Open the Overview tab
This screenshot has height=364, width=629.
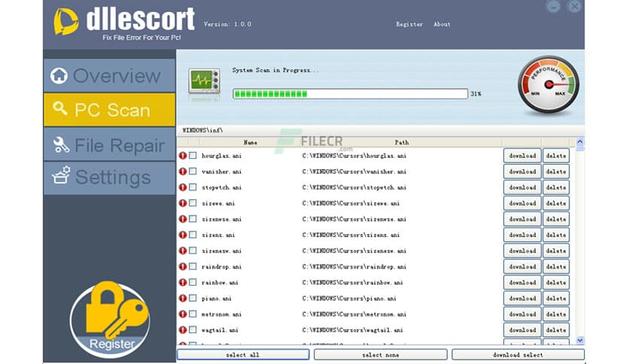click(x=110, y=75)
